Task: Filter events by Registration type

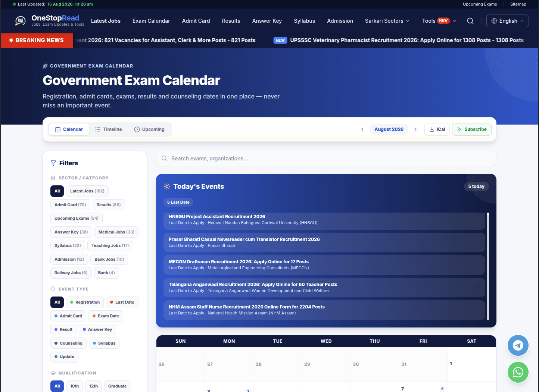Action: [85, 302]
